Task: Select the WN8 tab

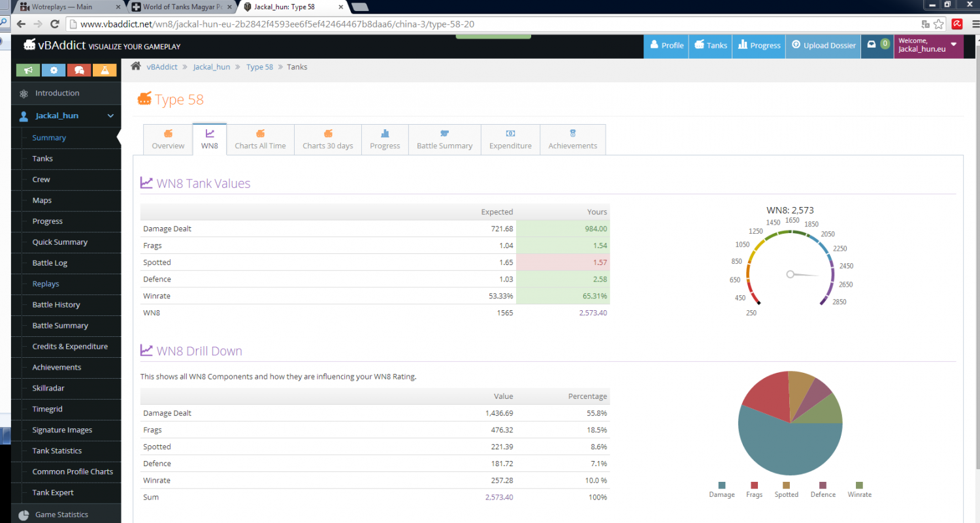Action: point(210,139)
